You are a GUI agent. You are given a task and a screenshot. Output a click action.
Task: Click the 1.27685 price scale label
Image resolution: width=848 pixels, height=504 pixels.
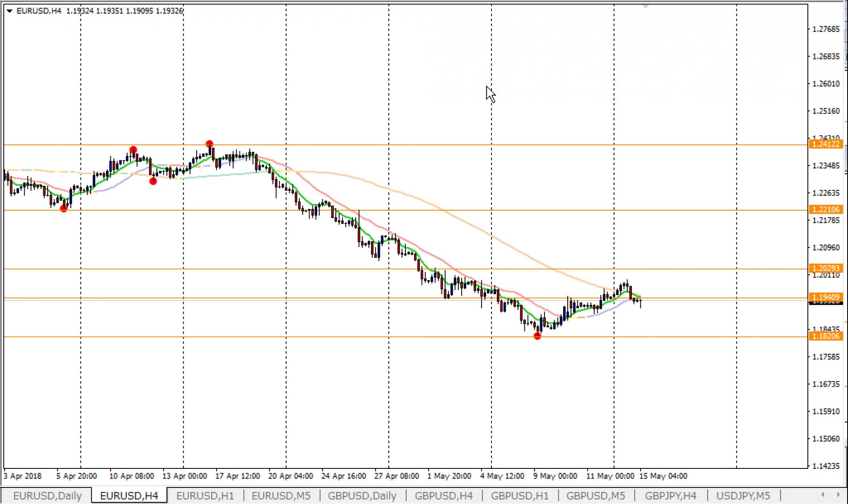(x=826, y=29)
